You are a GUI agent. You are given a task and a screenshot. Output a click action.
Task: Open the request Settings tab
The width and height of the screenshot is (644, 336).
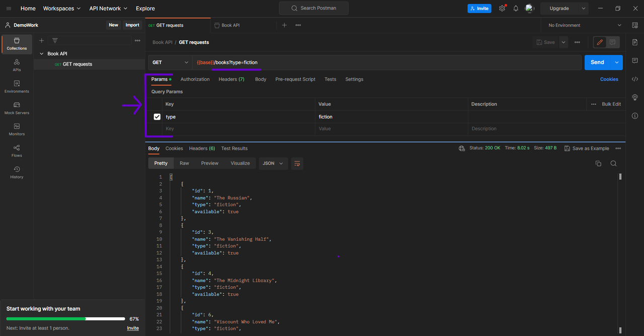coord(354,80)
